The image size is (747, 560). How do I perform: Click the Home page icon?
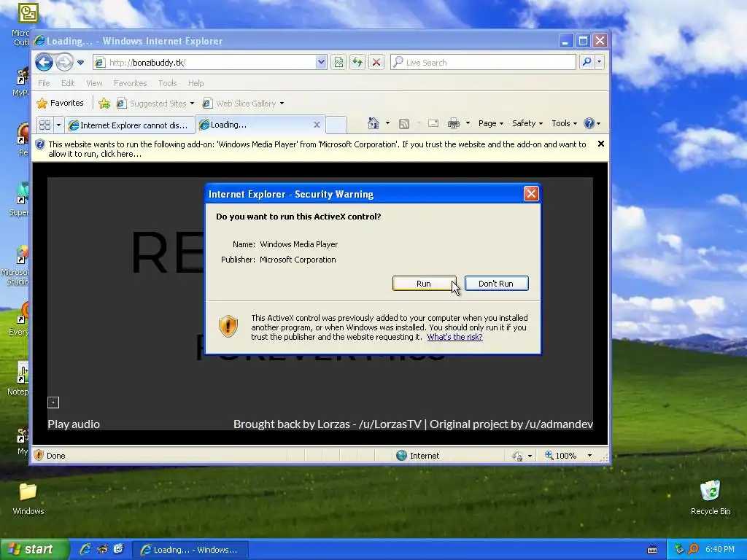point(373,123)
